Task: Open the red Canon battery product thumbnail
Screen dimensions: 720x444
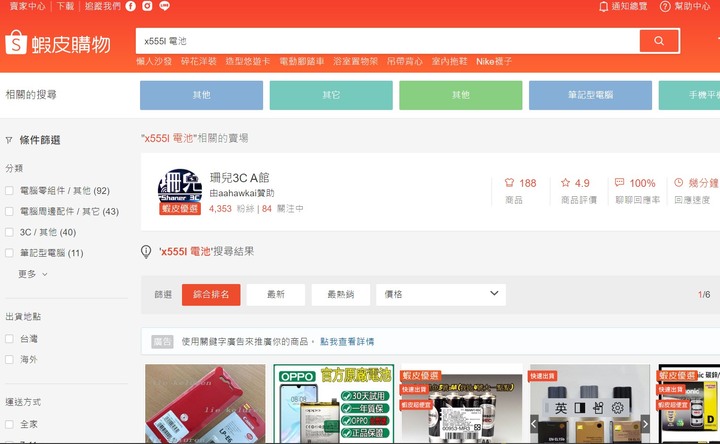Action: (205, 404)
